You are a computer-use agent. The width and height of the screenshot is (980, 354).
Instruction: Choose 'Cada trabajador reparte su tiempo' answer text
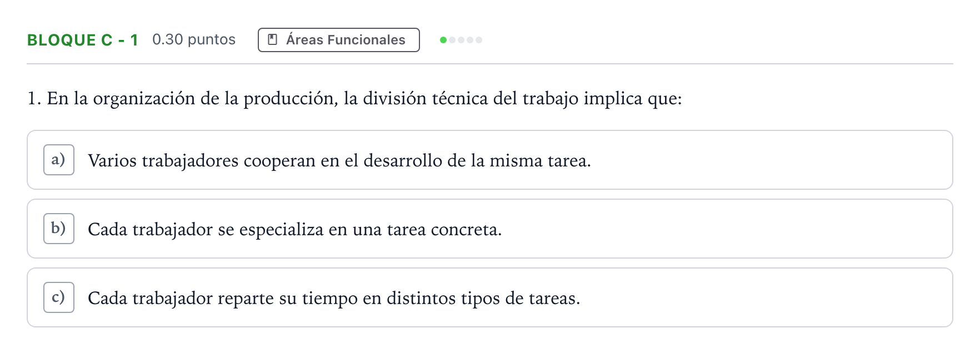[x=334, y=299]
